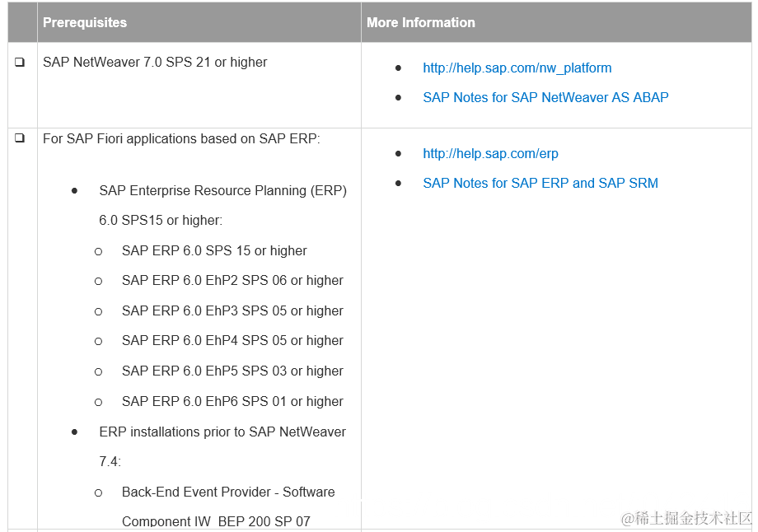Click 'ERP installations prior to SAP NetWeaver' bullet
Image resolution: width=758 pixels, height=532 pixels.
[222, 432]
